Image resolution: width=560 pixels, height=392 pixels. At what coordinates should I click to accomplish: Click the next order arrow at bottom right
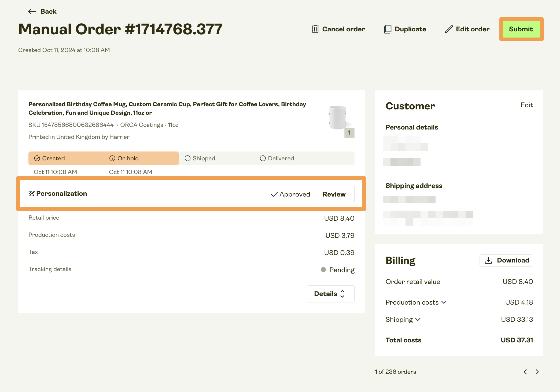click(x=537, y=372)
